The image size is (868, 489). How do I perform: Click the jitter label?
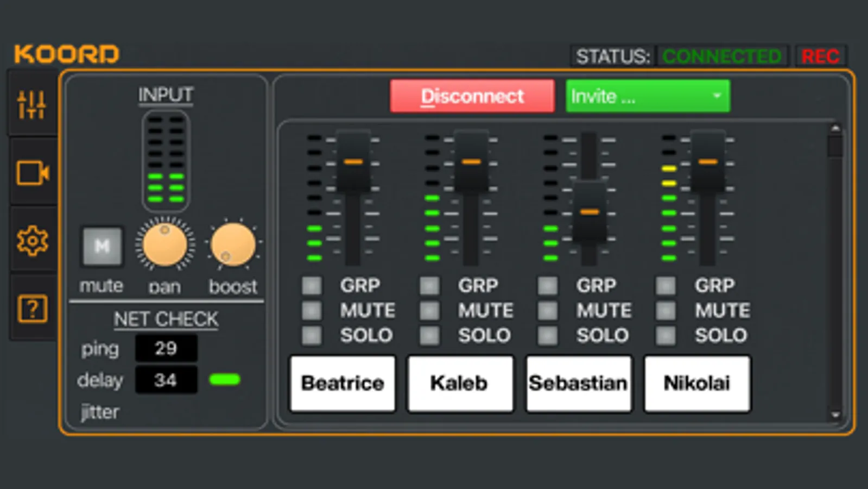100,412
